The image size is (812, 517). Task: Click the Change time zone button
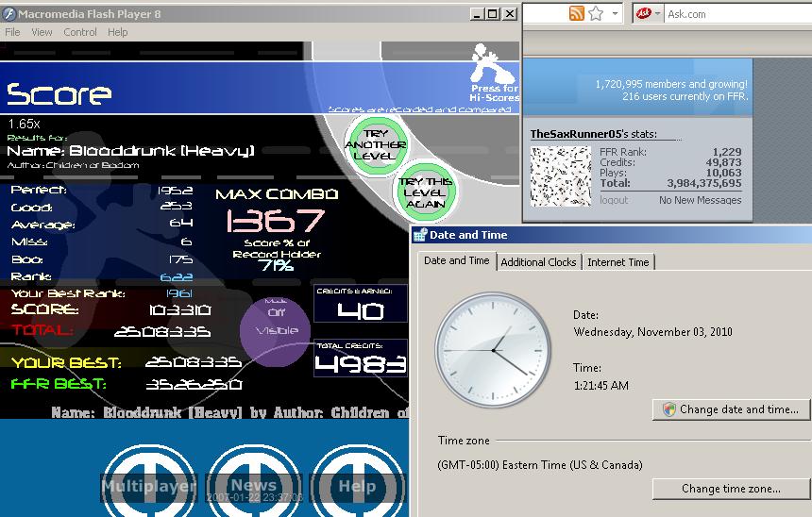tap(731, 489)
